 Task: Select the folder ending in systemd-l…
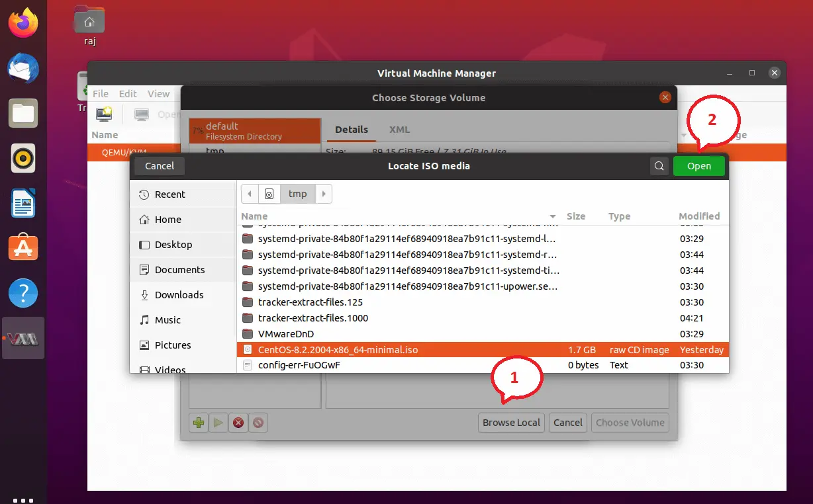coord(483,239)
